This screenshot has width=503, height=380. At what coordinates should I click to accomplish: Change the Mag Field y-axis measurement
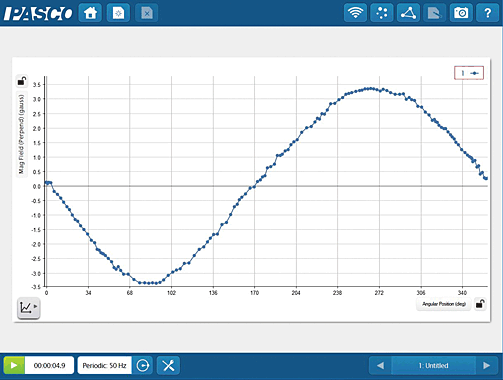point(22,134)
